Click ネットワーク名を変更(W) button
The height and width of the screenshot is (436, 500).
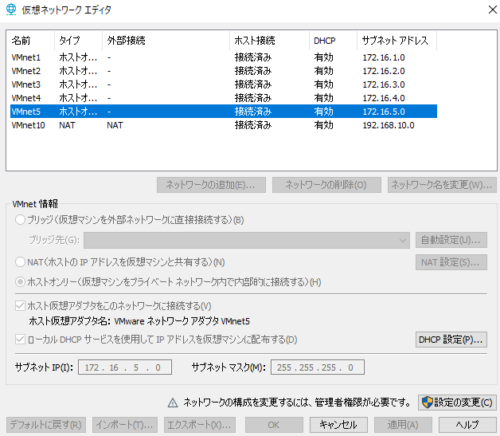[x=442, y=185]
